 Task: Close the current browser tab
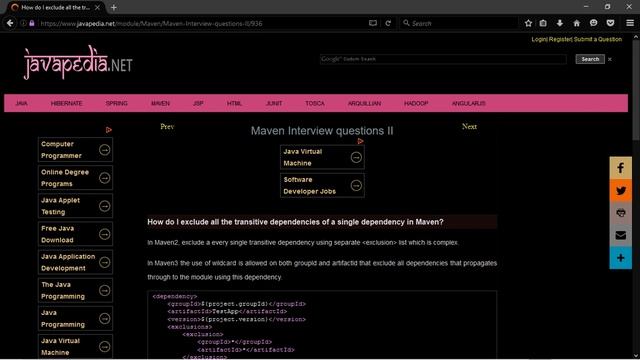tap(97, 7)
